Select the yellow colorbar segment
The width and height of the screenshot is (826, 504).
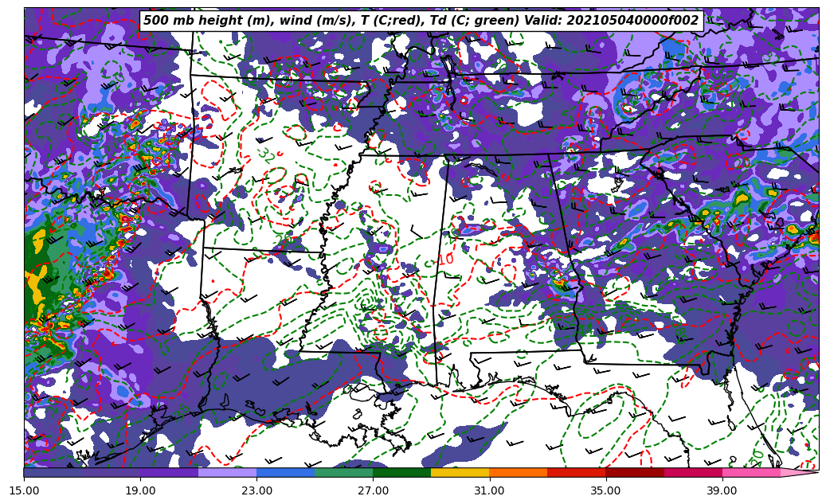click(x=460, y=472)
